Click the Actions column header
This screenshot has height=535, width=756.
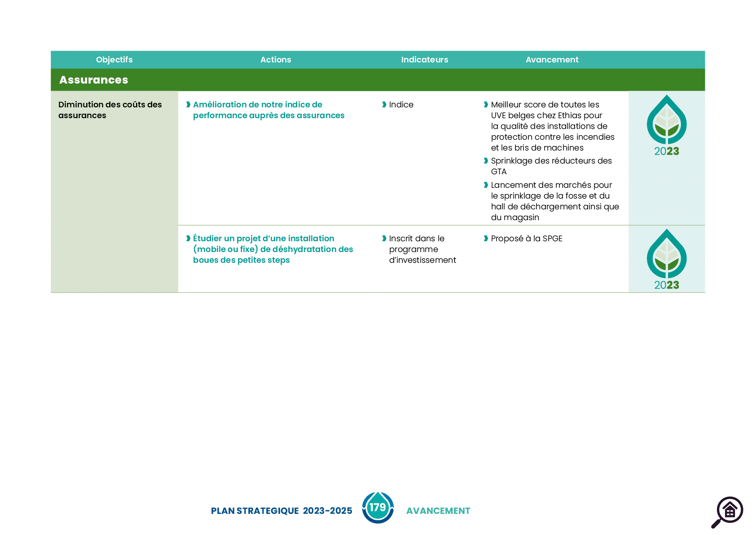[x=276, y=60]
